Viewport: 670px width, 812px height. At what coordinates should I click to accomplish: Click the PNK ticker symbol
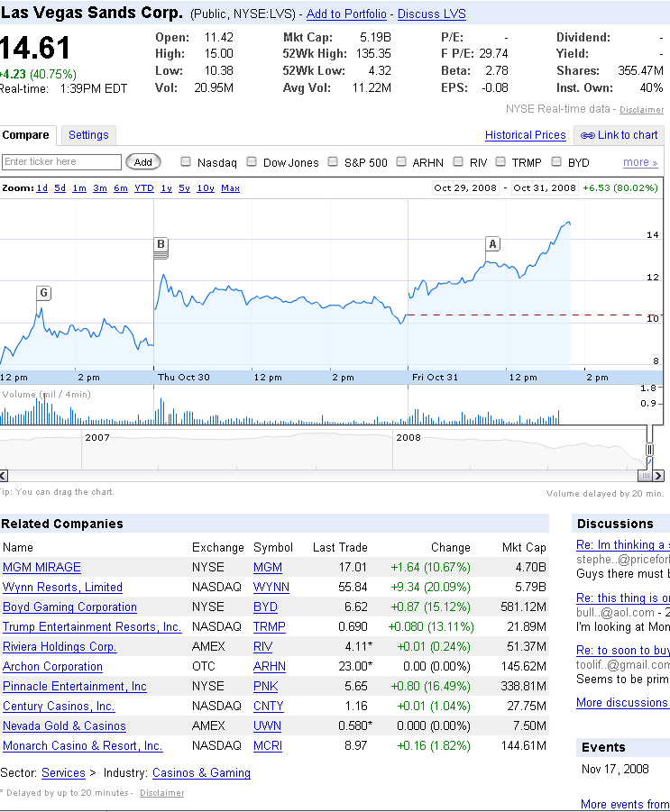(266, 686)
